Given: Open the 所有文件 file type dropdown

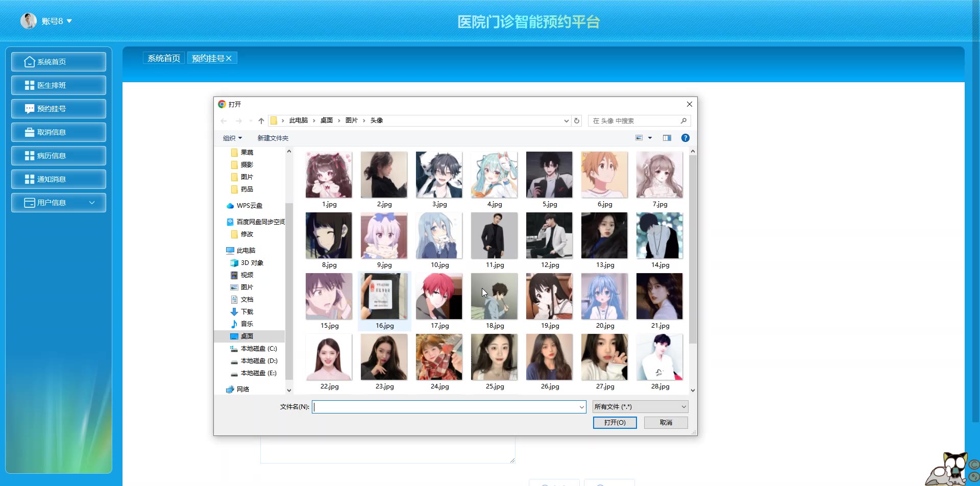Looking at the screenshot, I should pos(641,407).
